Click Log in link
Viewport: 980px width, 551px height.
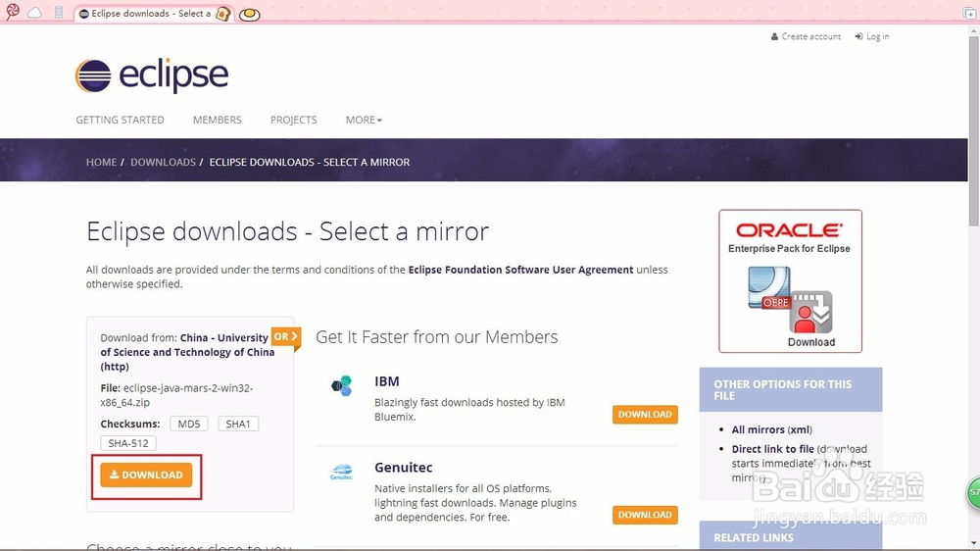click(x=872, y=37)
